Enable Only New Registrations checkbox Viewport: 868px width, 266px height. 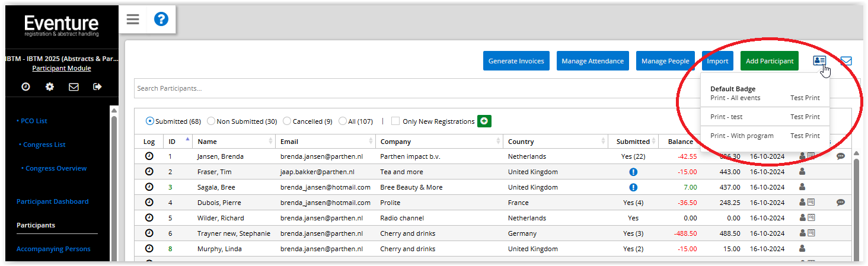click(x=395, y=121)
